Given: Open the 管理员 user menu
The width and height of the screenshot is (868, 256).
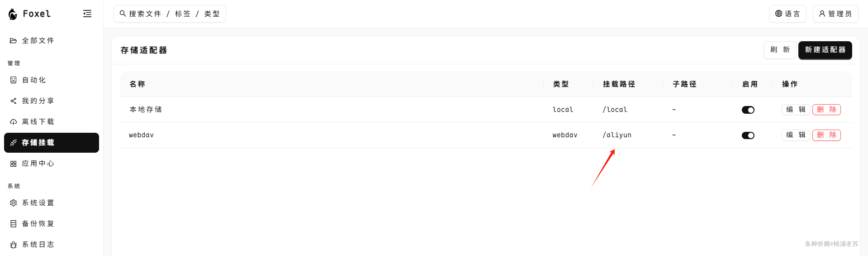Looking at the screenshot, I should [x=835, y=14].
